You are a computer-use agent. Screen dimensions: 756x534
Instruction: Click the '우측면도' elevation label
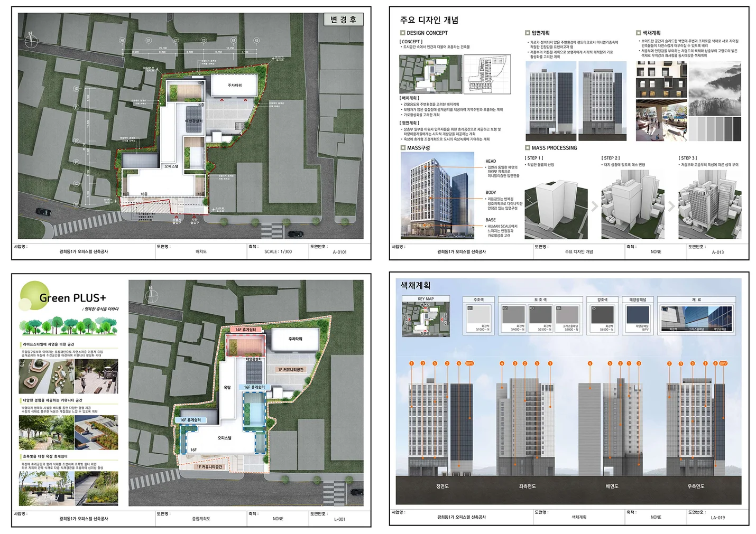(696, 486)
